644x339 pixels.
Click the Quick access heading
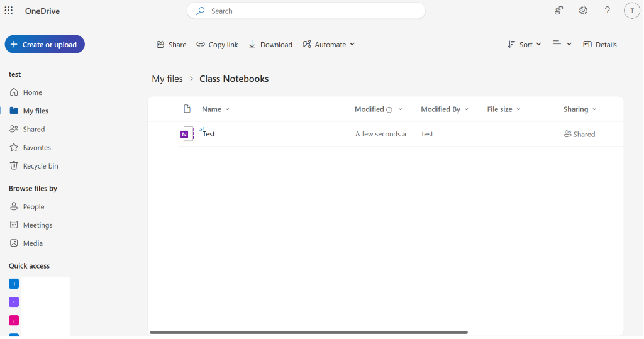point(29,266)
